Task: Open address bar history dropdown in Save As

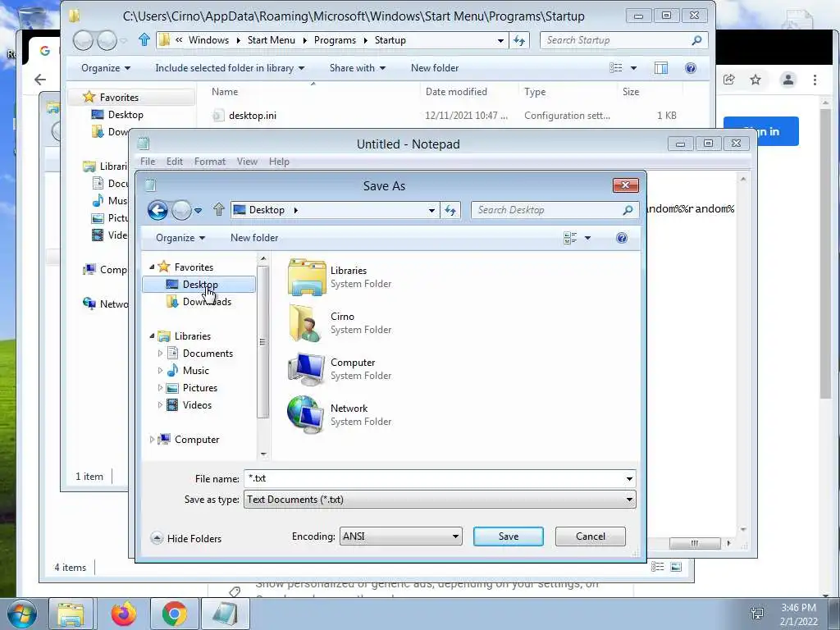Action: (x=431, y=211)
